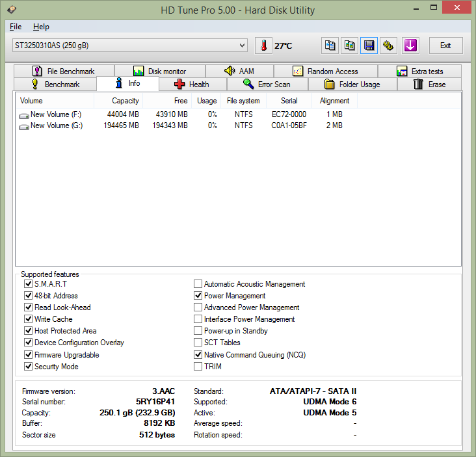Screen dimensions: 476x457
Task: Toggle the Read Look-Ahead checkbox
Action: click(28, 307)
